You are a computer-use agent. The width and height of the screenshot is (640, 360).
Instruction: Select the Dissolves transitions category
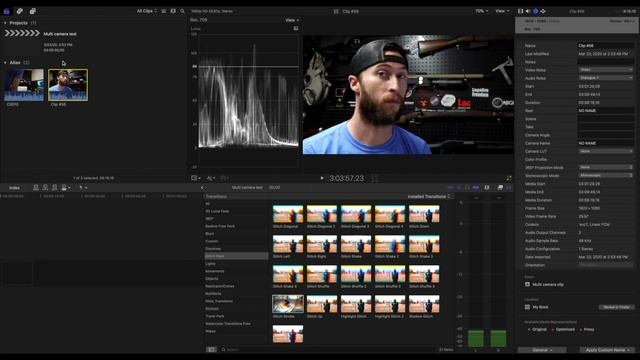tap(236, 249)
